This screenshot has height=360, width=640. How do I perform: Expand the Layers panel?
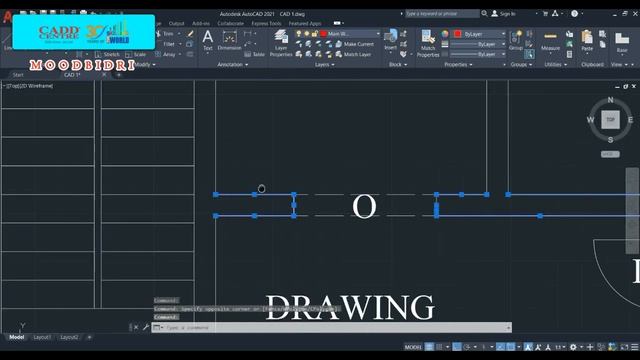tap(324, 64)
